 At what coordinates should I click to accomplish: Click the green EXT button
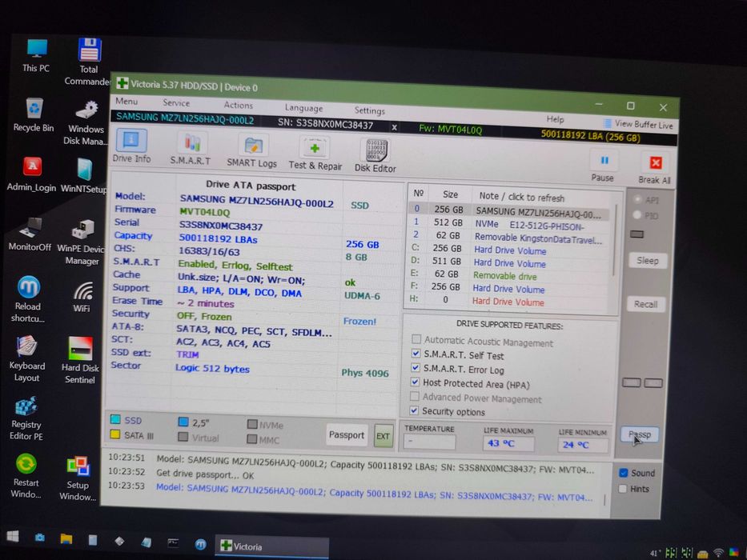[384, 436]
